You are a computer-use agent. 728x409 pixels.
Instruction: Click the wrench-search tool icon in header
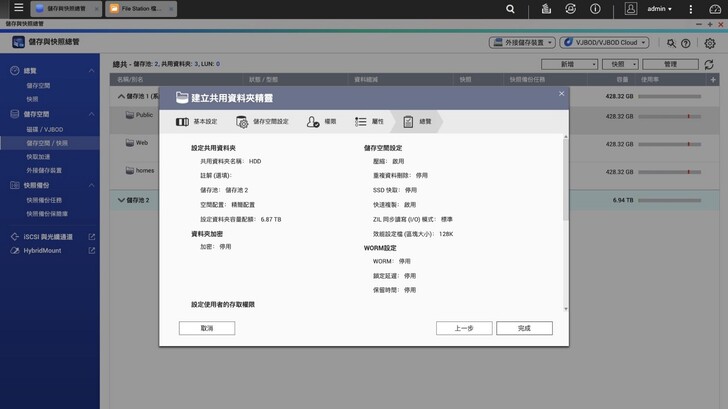click(x=671, y=43)
